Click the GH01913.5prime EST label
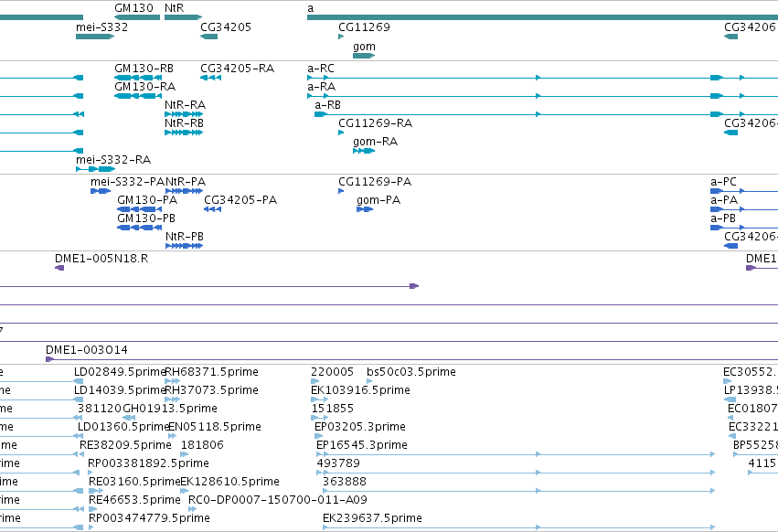Image resolution: width=778 pixels, height=532 pixels. click(170, 409)
